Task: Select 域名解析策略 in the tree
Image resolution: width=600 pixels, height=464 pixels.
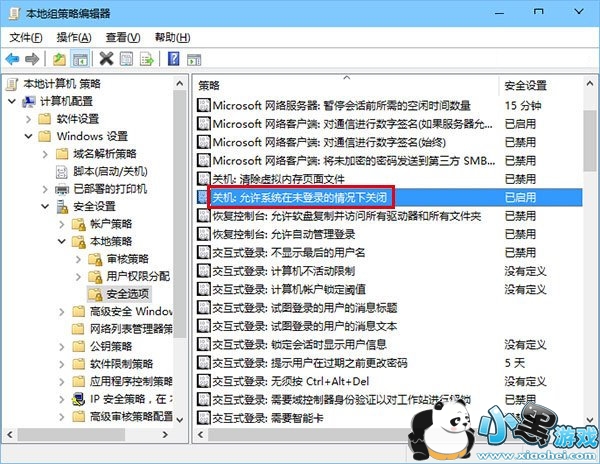Action: coord(105,154)
